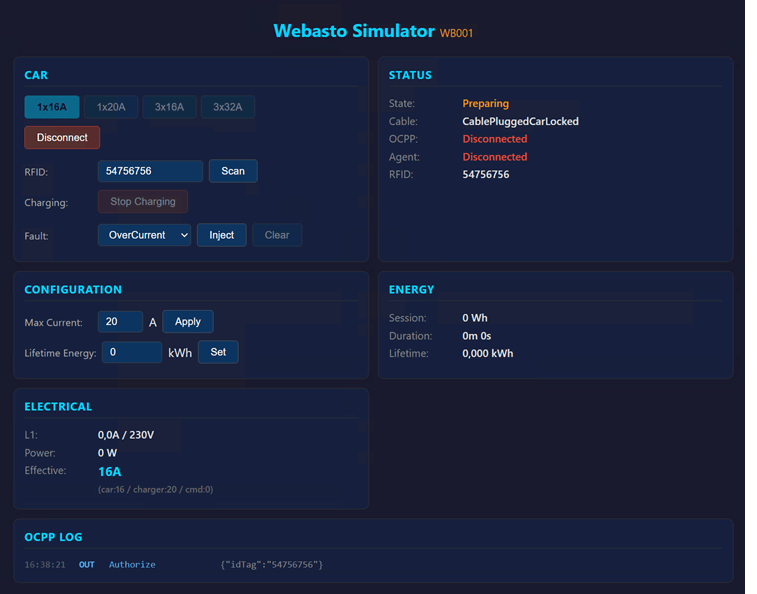Select the 1x20A car profile
This screenshot has height=594, width=757.
coord(111,107)
